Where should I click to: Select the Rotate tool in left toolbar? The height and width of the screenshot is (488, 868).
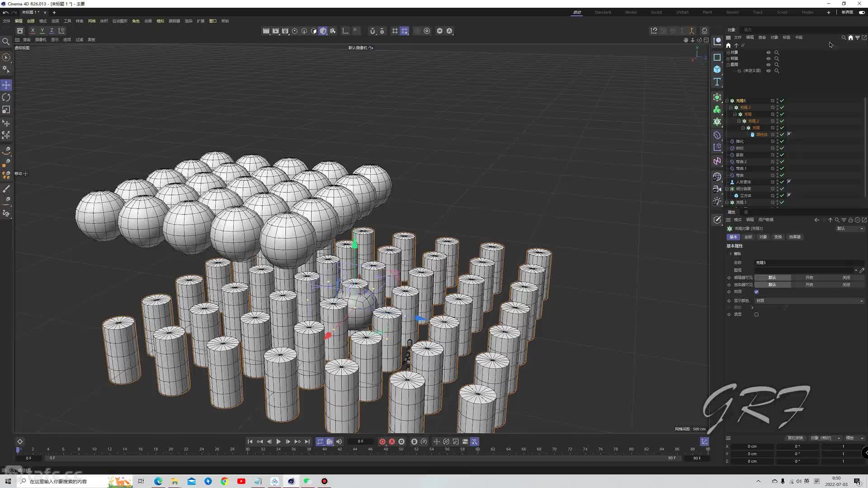click(x=6, y=98)
